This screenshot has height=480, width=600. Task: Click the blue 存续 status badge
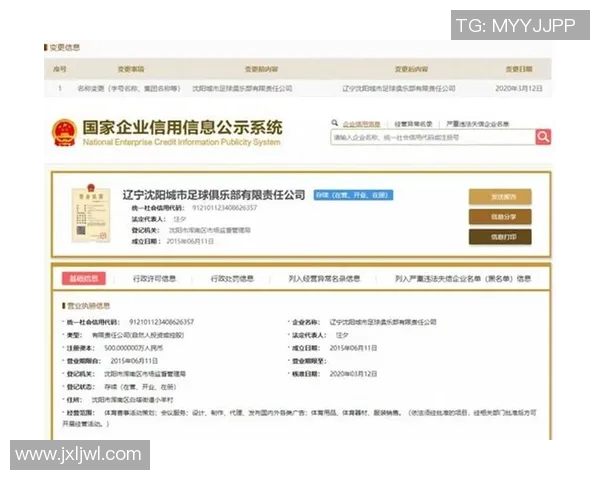[353, 195]
